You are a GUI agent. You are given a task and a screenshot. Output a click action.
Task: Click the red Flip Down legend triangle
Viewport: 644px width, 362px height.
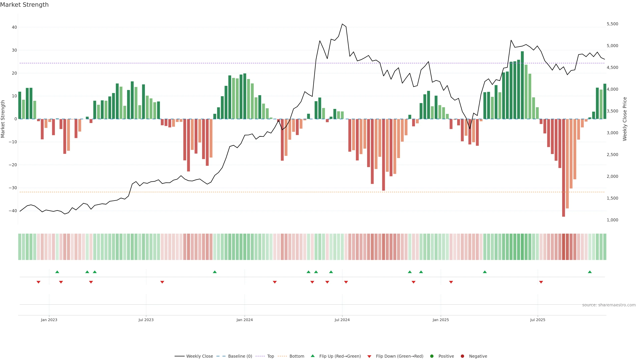[x=369, y=356]
